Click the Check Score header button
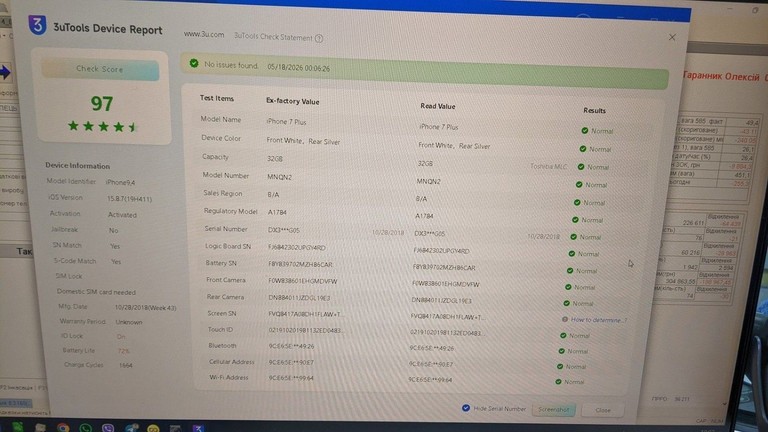 (100, 69)
